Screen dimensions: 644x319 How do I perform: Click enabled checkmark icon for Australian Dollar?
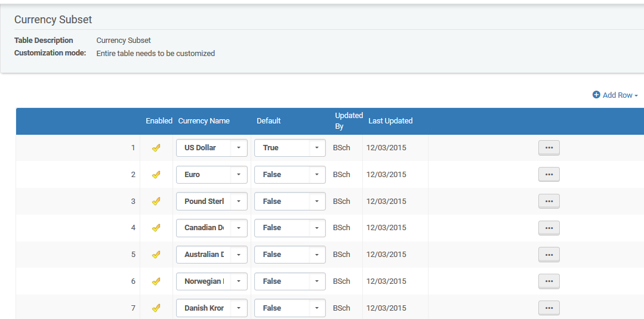[x=156, y=255]
